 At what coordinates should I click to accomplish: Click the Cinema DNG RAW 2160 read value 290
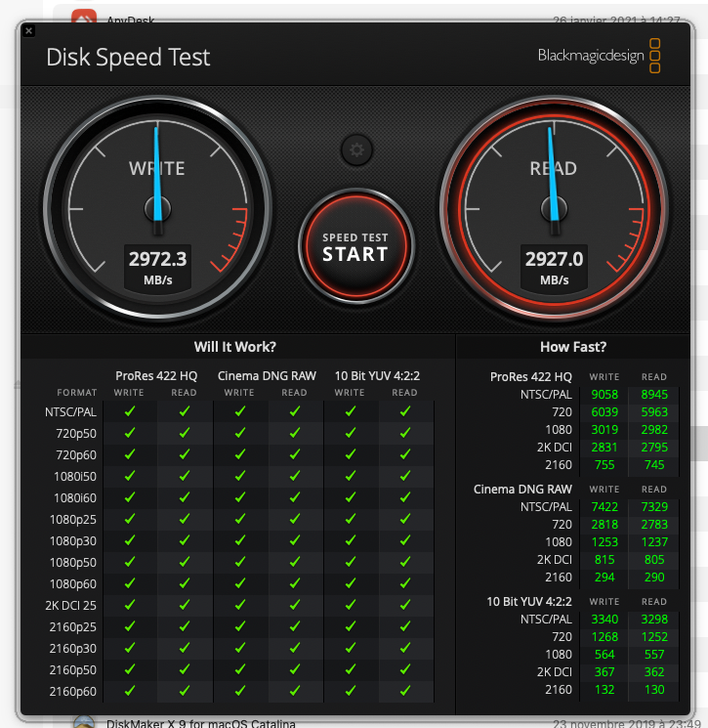(654, 578)
